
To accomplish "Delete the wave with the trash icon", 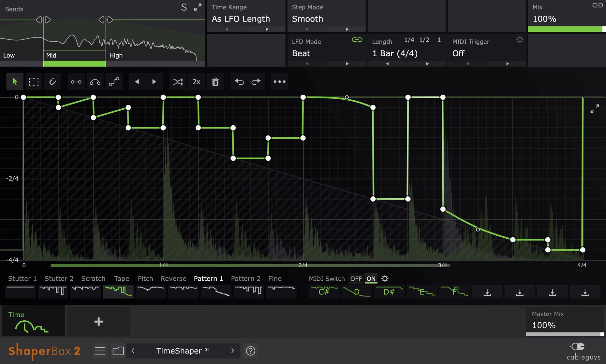I will tap(215, 82).
